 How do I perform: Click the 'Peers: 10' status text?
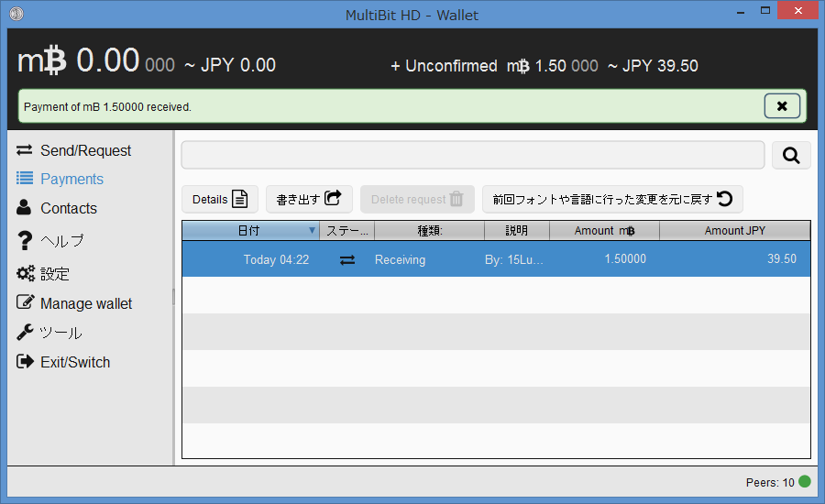770,482
